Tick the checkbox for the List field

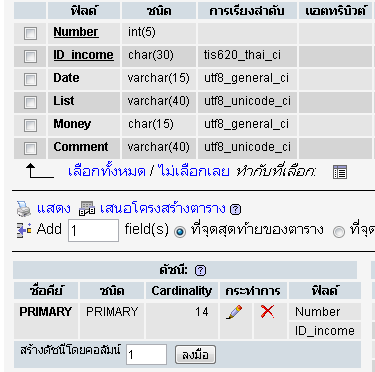pyautogui.click(x=30, y=102)
